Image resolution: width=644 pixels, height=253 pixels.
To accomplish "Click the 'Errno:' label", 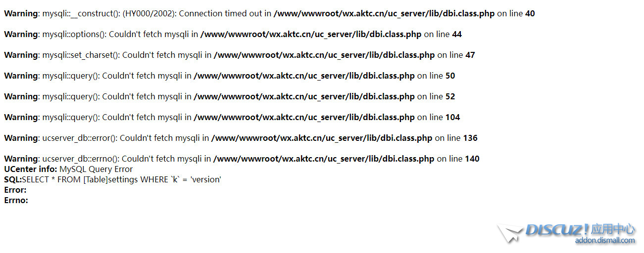I will (x=16, y=201).
